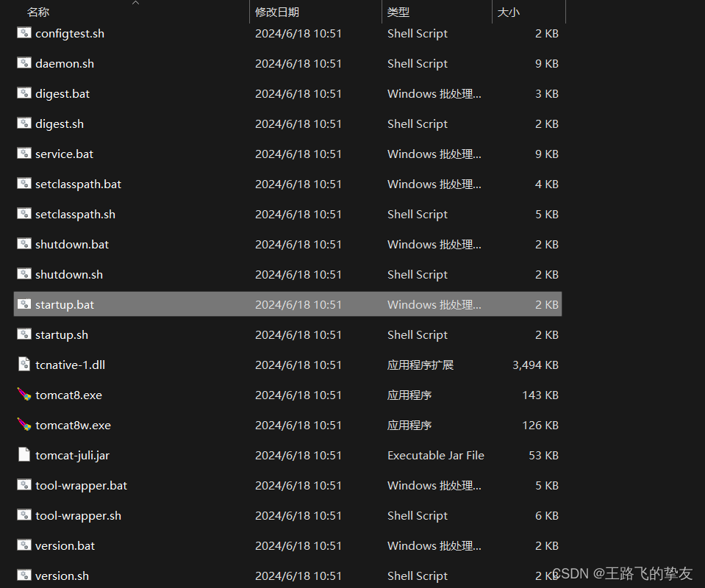Select the file name shutdown.sh
705x588 pixels.
pos(69,274)
